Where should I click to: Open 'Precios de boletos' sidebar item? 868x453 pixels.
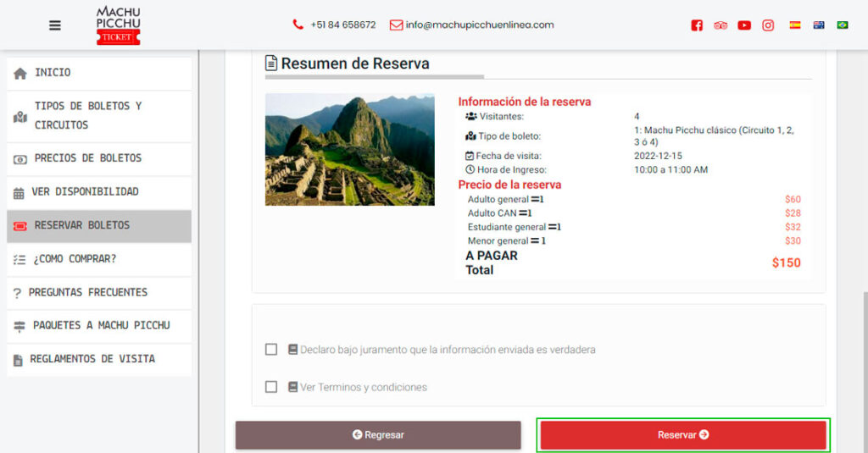99,158
